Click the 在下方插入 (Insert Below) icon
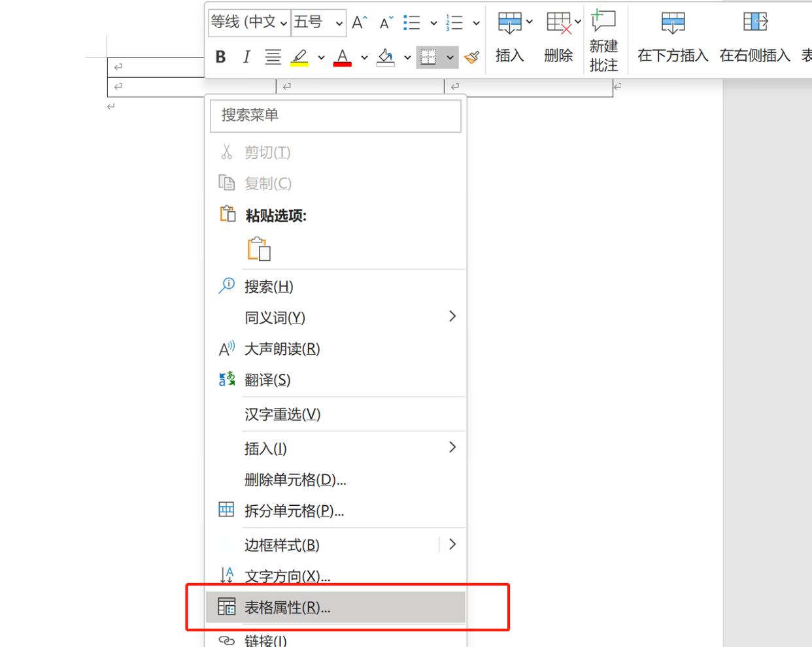Image resolution: width=812 pixels, height=647 pixels. (672, 23)
